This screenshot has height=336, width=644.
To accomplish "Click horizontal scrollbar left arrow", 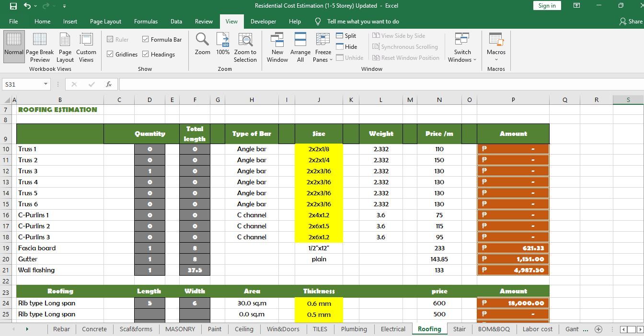I will pyautogui.click(x=623, y=329).
